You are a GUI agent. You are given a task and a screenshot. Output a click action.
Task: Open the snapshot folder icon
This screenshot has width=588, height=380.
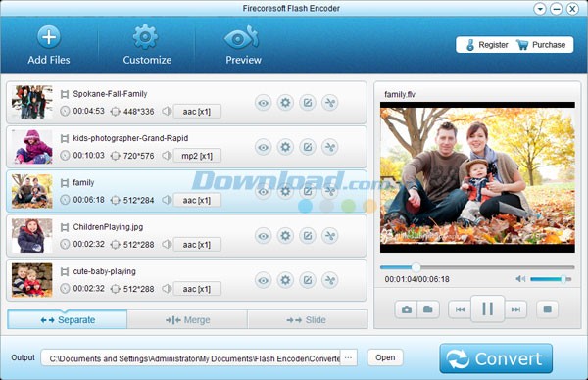pos(428,309)
